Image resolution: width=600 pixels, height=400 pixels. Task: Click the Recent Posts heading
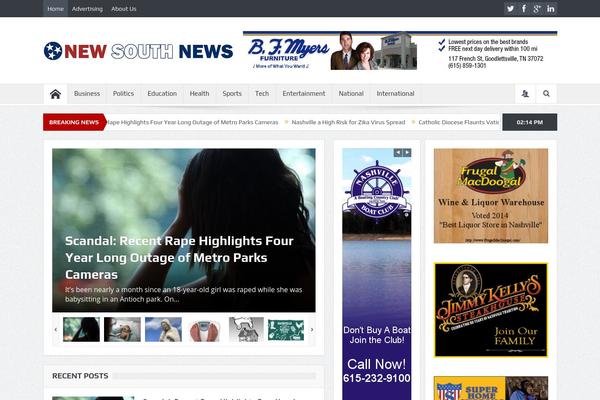[x=80, y=376]
